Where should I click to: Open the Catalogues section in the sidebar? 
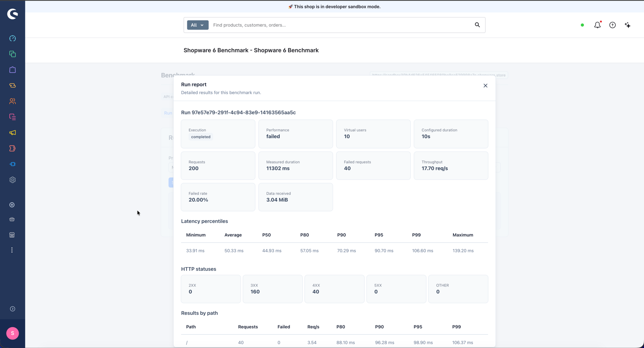13,54
